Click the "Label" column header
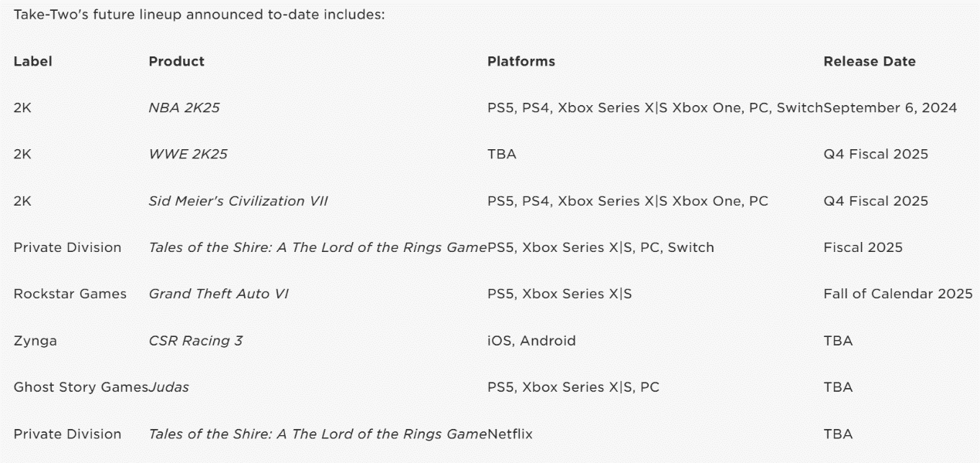980x463 pixels. [x=32, y=62]
